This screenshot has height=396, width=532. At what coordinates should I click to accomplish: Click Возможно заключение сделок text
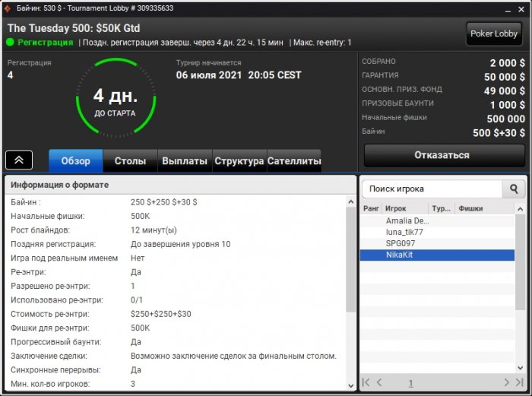tap(233, 356)
